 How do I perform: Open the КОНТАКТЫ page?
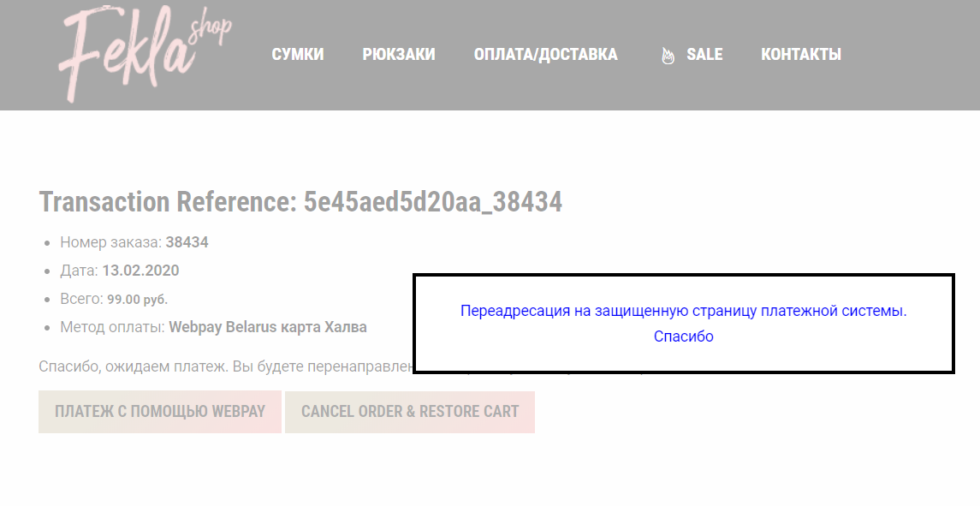800,55
